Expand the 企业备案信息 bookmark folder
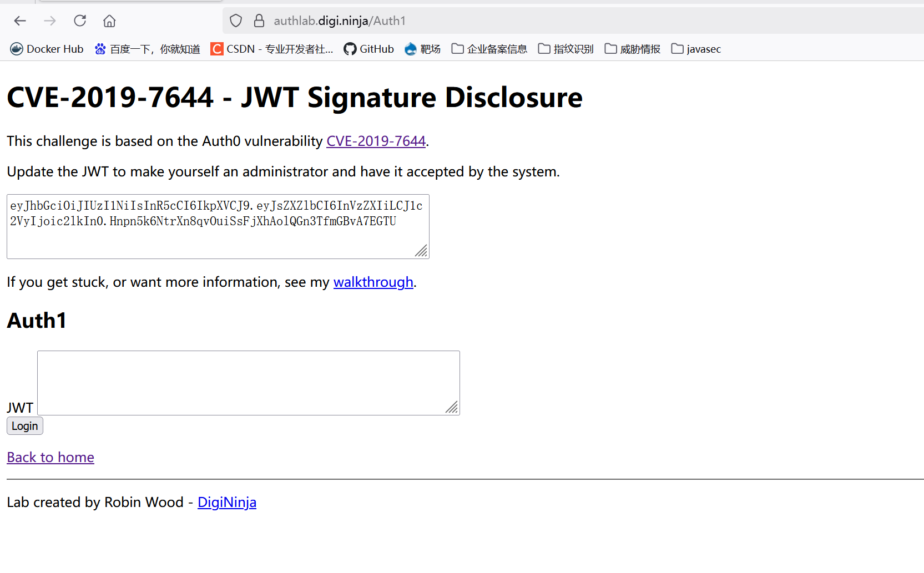This screenshot has height=573, width=924. 489,49
